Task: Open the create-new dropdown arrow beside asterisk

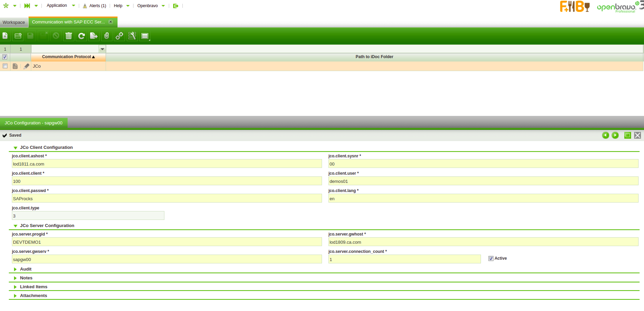Action: (x=15, y=6)
